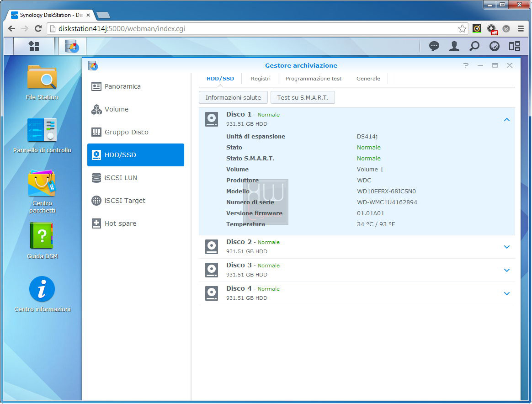Select the Panoramica sidebar item
The width and height of the screenshot is (532, 404).
click(136, 86)
